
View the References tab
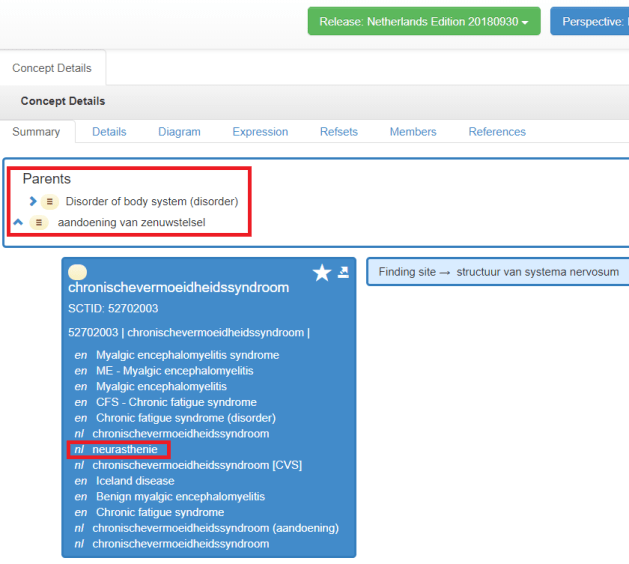[x=497, y=132]
